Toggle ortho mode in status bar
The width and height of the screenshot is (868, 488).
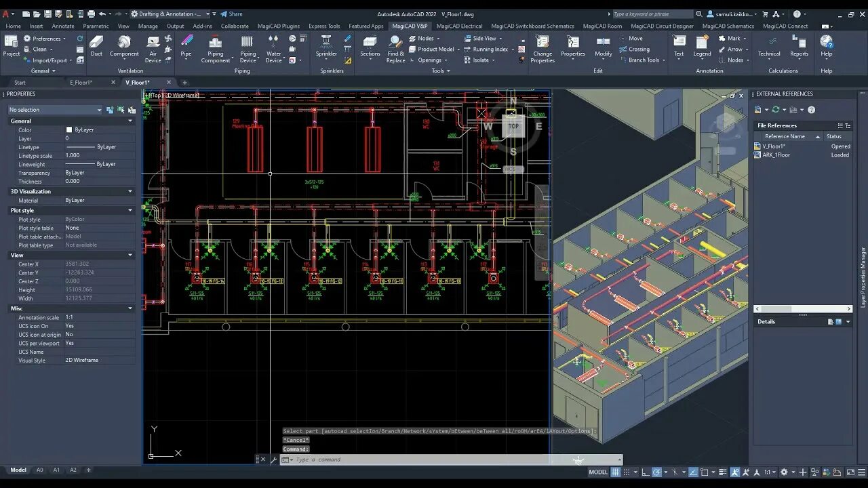tap(644, 472)
